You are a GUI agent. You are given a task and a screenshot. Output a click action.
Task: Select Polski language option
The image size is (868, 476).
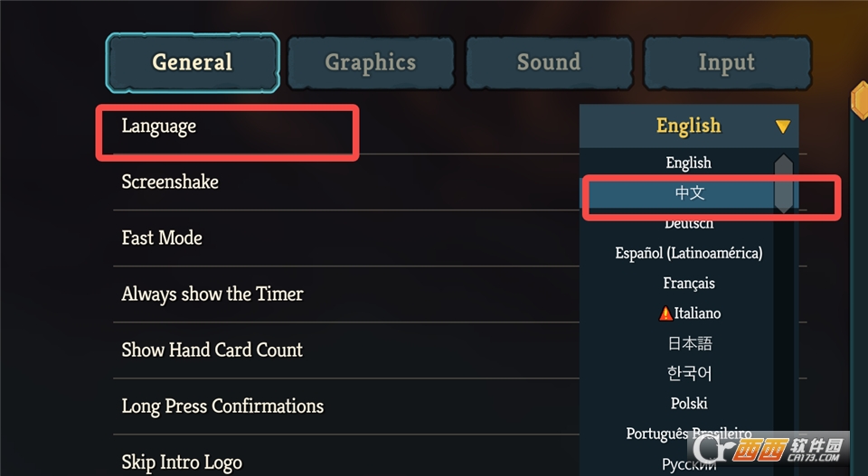point(689,403)
